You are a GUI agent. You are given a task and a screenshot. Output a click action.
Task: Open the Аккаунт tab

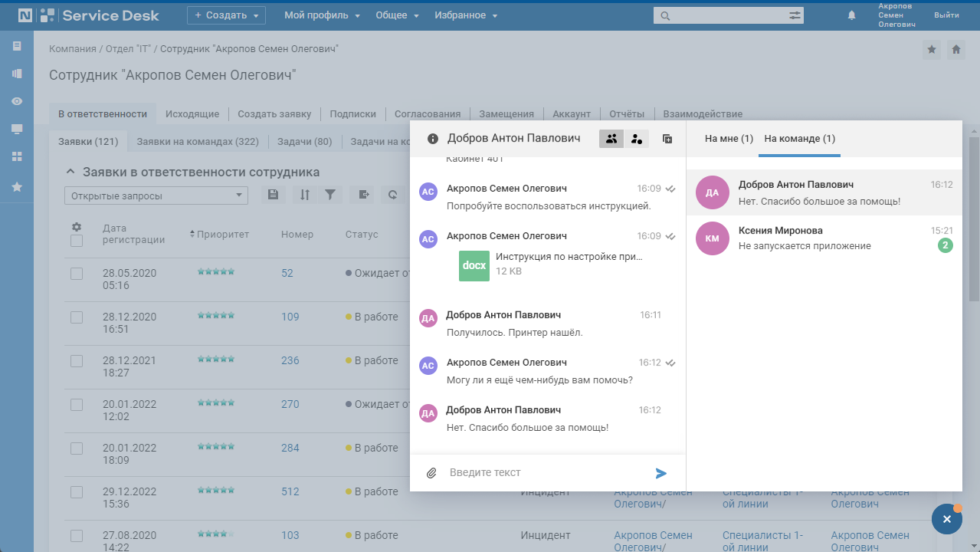pyautogui.click(x=572, y=113)
